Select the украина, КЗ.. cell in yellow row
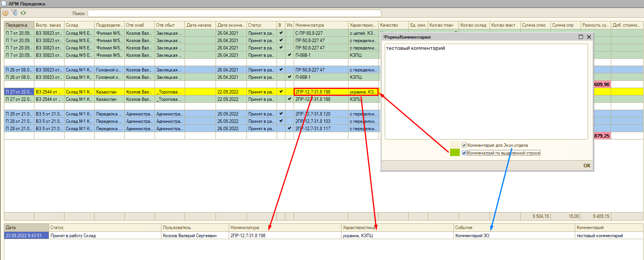This screenshot has height=260, width=644. [x=363, y=92]
